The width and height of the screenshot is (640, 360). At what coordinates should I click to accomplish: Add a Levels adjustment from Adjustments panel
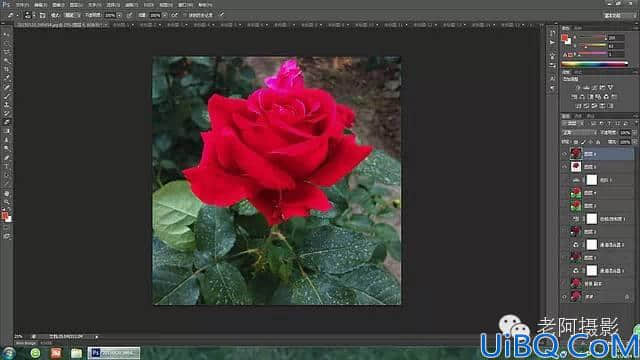(x=586, y=87)
